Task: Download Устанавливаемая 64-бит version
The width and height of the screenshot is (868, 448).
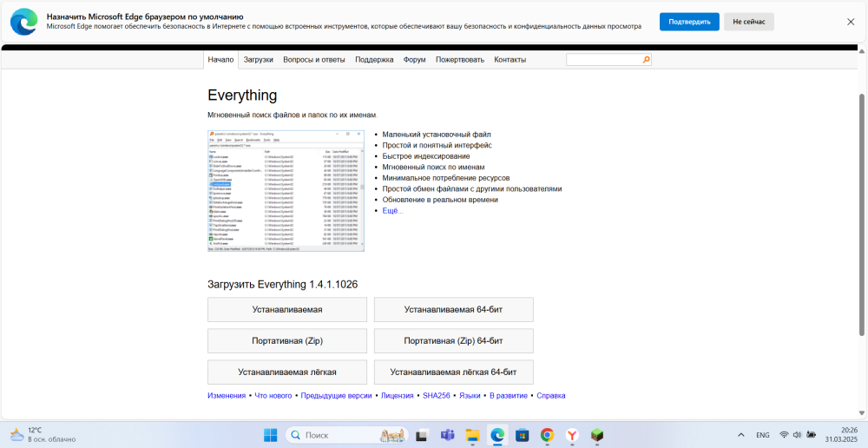Action: point(453,310)
